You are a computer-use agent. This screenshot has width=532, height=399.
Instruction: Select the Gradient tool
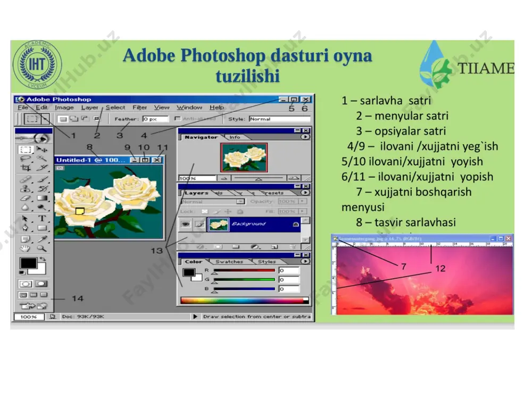coord(42,198)
